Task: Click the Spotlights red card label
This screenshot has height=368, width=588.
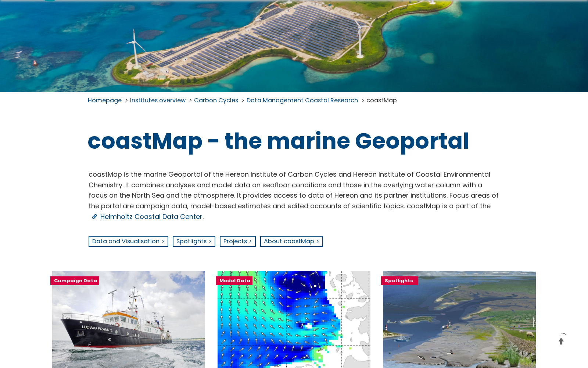Action: tap(399, 281)
